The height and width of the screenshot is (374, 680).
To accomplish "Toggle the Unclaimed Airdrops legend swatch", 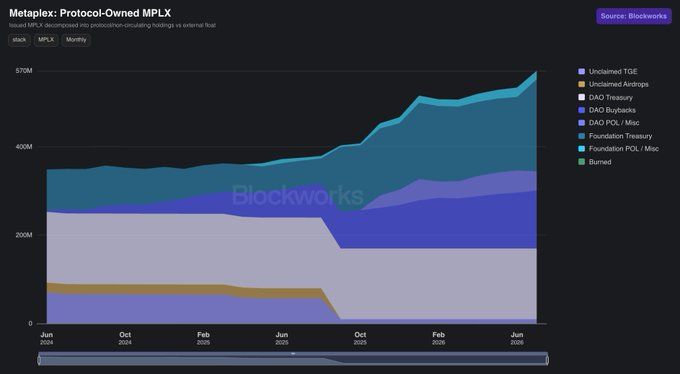I will pyautogui.click(x=582, y=84).
